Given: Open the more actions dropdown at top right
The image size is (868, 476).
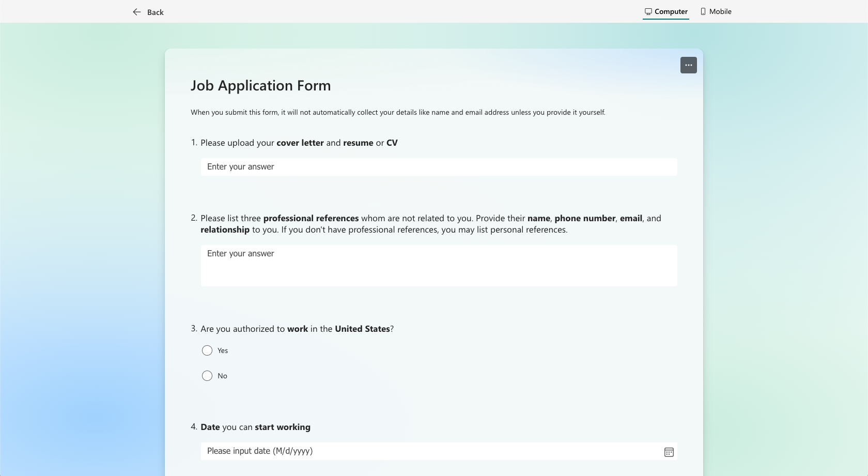Looking at the screenshot, I should (x=688, y=65).
